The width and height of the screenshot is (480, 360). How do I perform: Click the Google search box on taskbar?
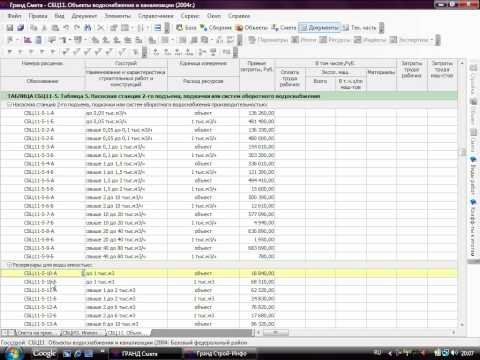(x=44, y=353)
